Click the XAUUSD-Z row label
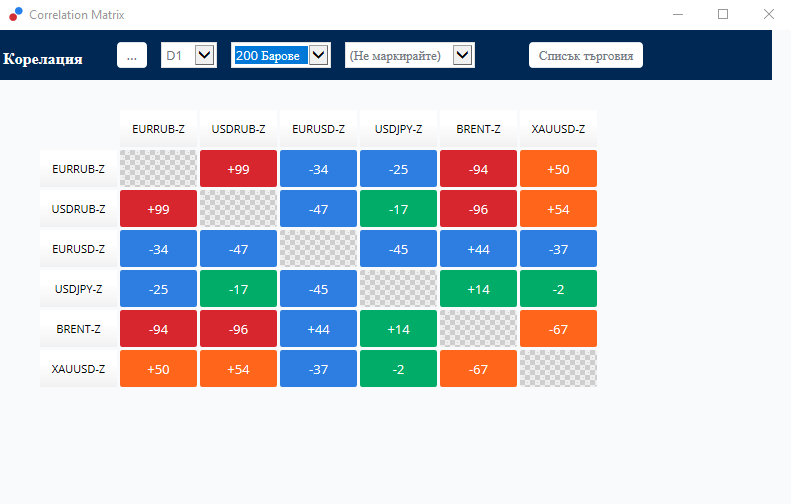The height and width of the screenshot is (504, 791). [78, 369]
